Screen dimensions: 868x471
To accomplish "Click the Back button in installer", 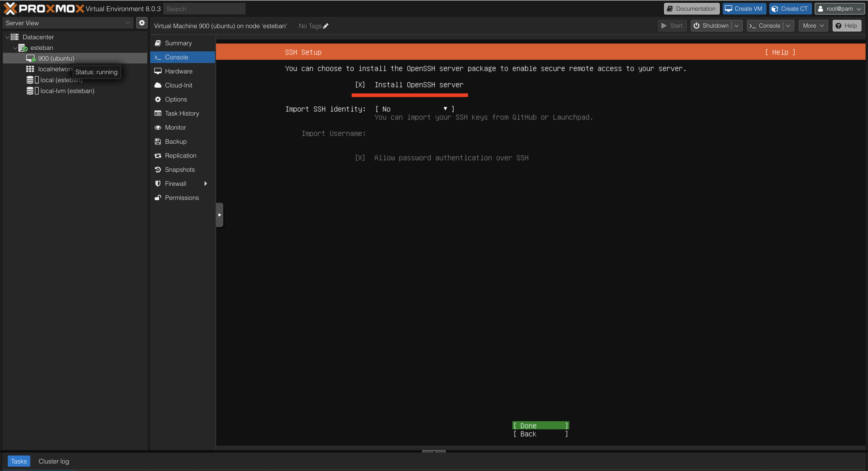I will [541, 434].
